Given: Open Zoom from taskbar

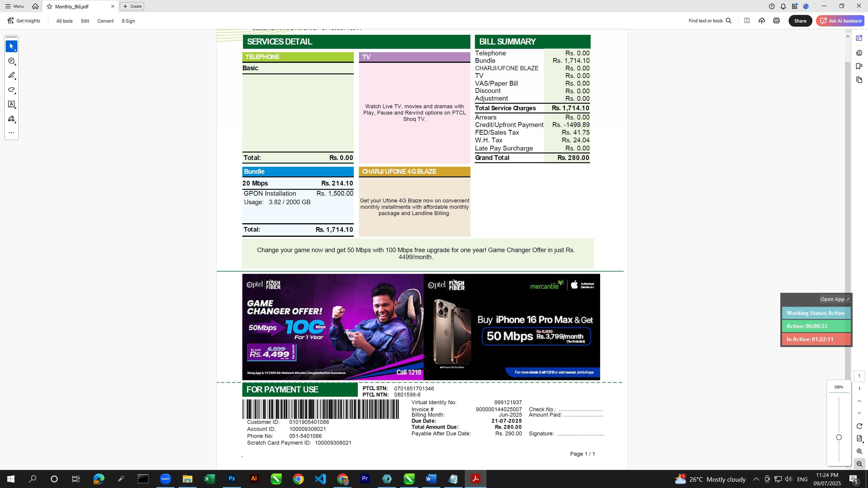Looking at the screenshot, I should [x=165, y=479].
